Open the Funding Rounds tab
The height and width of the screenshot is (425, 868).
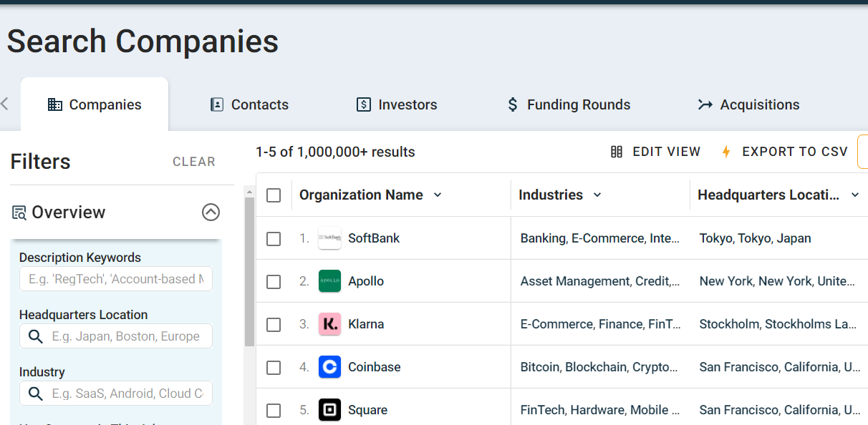(x=569, y=104)
